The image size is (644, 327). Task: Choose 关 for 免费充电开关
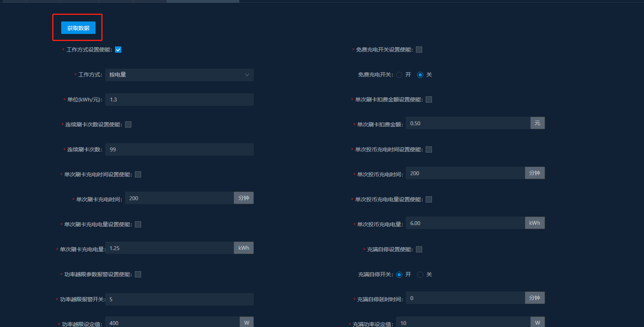(420, 75)
